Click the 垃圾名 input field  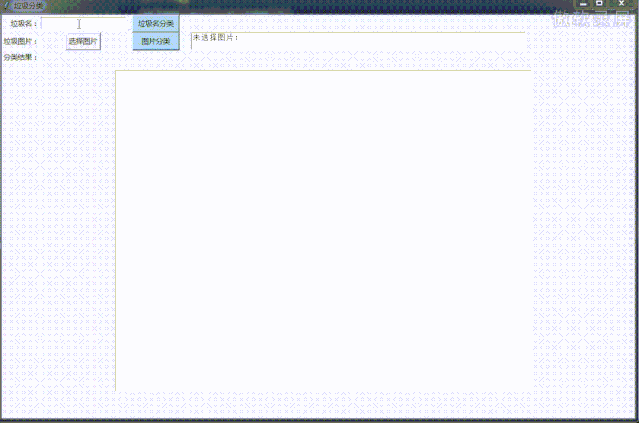pos(84,24)
